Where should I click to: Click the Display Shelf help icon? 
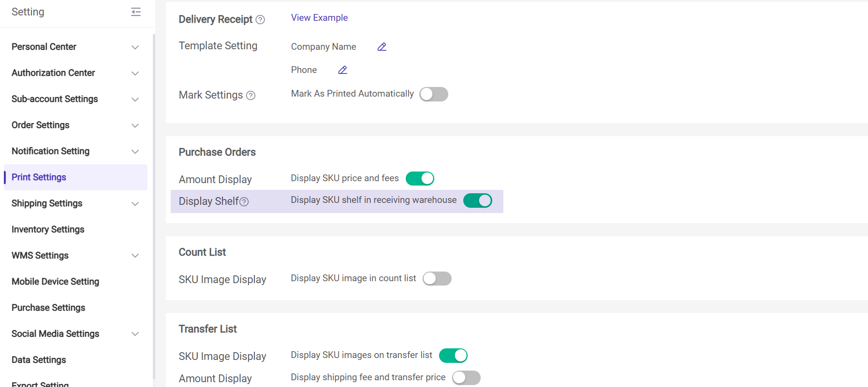244,202
